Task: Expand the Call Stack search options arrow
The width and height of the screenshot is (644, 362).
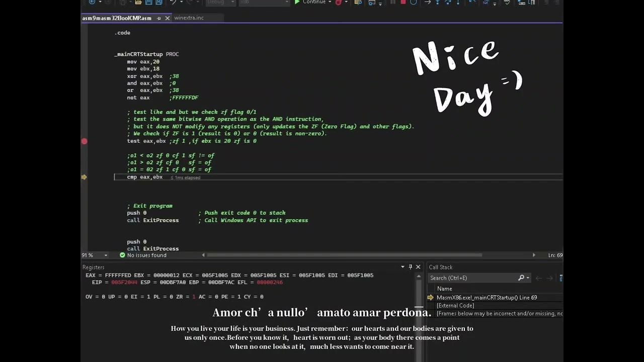Action: (x=528, y=278)
